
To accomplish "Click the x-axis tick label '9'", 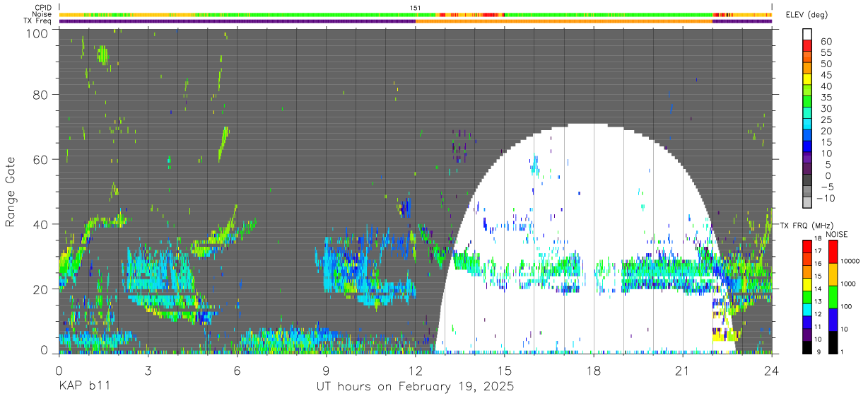I will [x=326, y=371].
